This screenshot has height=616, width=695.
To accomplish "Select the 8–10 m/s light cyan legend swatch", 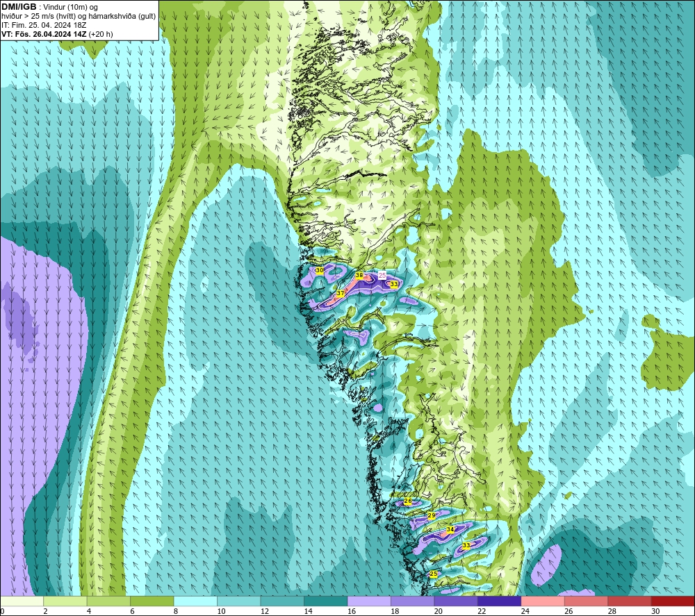I will pyautogui.click(x=195, y=601).
